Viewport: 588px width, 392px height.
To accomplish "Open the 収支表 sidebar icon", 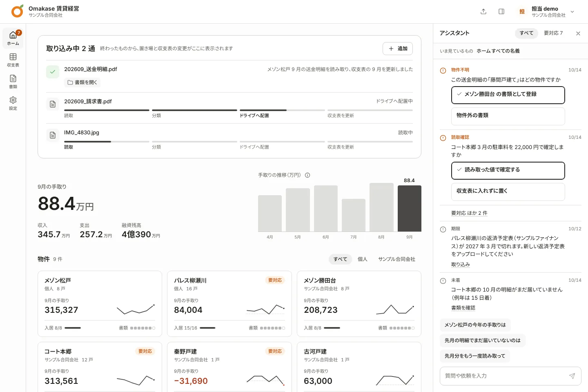I will point(13,60).
